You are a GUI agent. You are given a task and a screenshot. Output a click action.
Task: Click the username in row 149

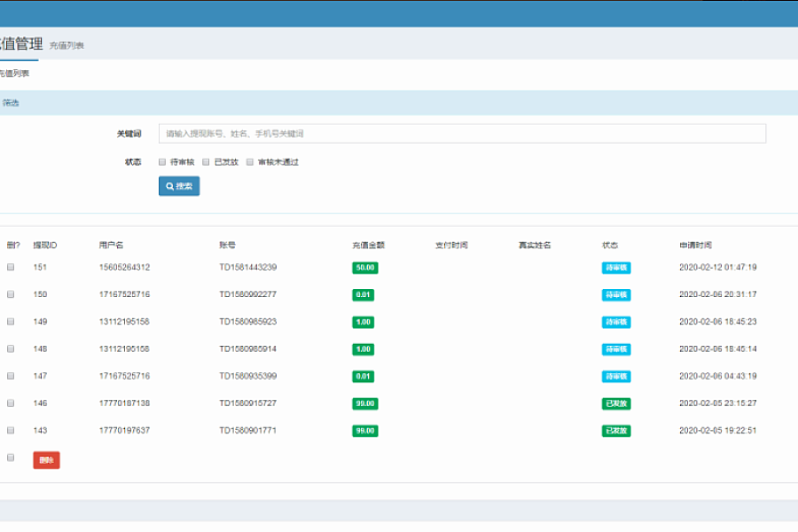tap(124, 322)
